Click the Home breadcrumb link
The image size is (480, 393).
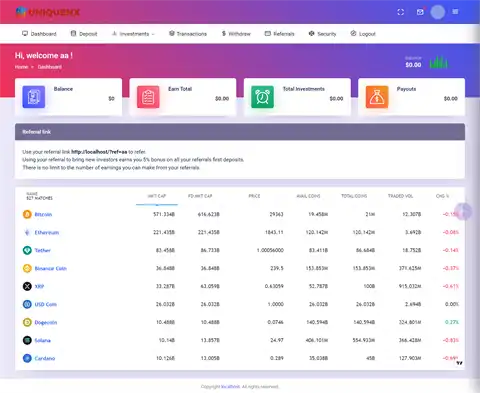(x=21, y=67)
